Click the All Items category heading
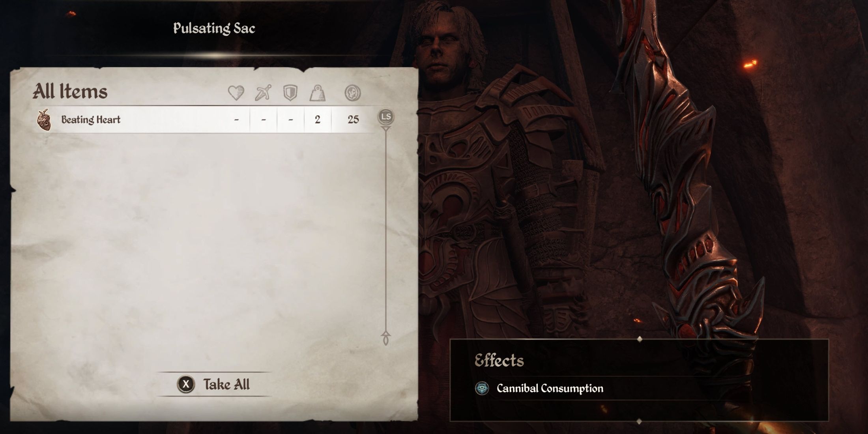Screen dimensions: 868x434 pyautogui.click(x=70, y=92)
